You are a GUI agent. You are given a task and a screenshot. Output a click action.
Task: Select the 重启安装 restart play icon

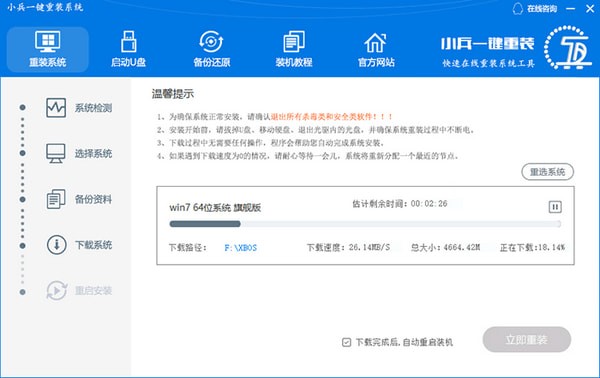(57, 290)
